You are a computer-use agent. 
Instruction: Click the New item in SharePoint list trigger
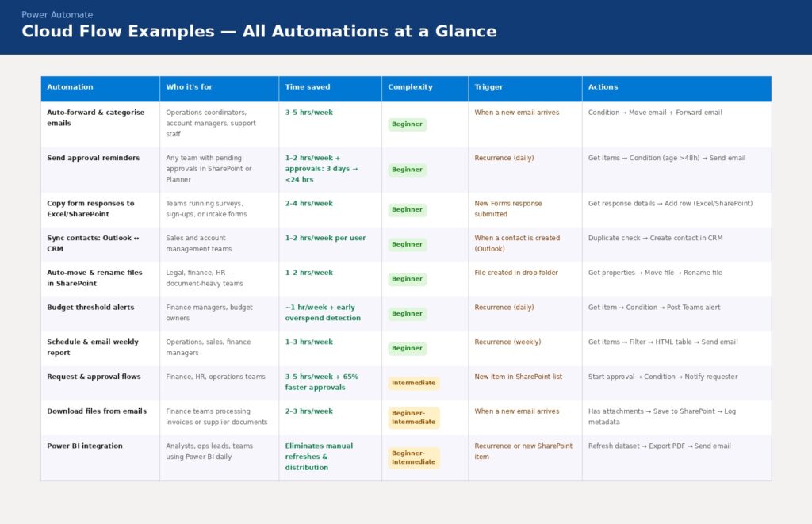pyautogui.click(x=519, y=377)
